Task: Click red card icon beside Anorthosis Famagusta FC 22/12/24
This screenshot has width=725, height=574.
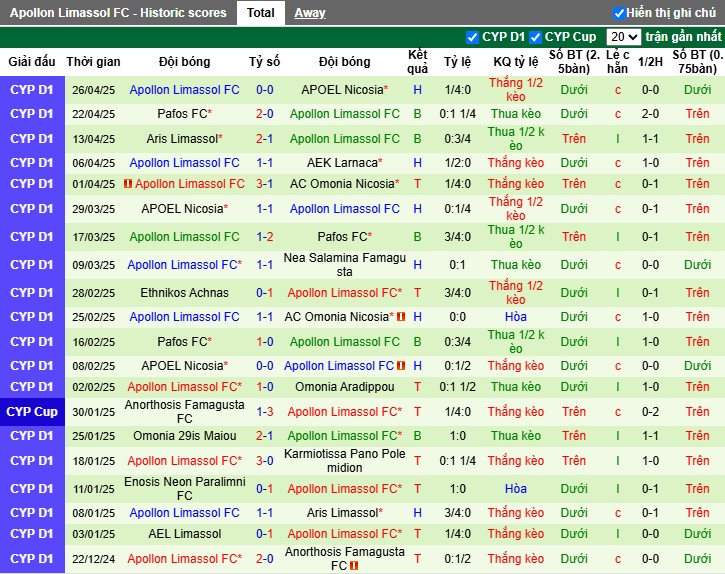Action: [x=354, y=566]
